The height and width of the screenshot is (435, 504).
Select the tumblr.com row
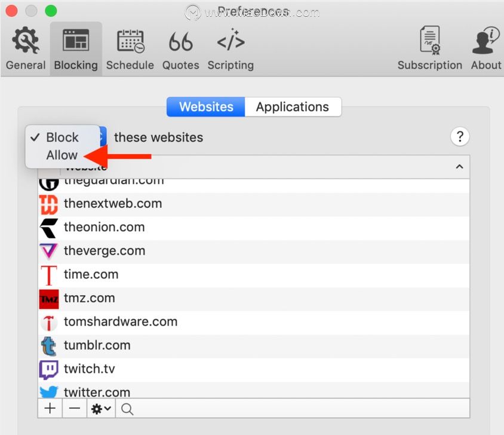[x=254, y=346]
